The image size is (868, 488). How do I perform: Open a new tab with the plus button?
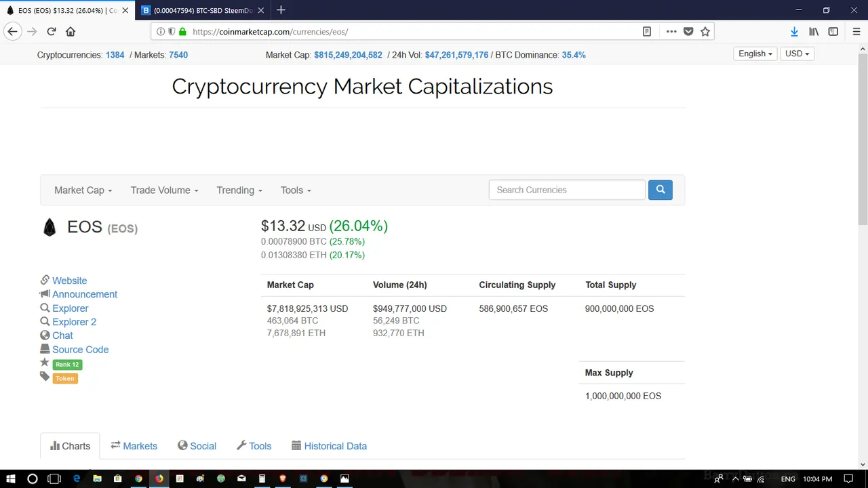tap(281, 10)
